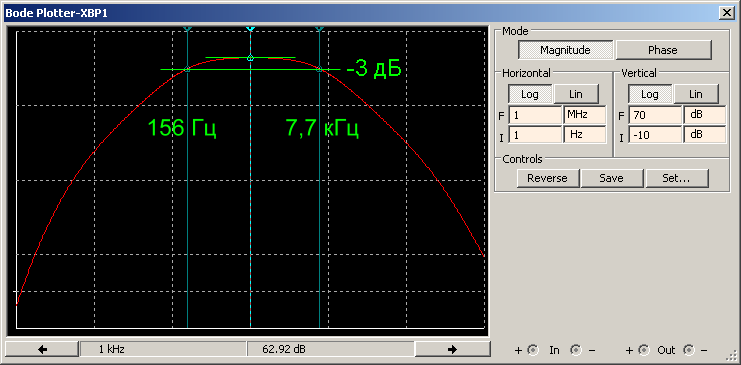Select the center cursor marker at top
Viewport: 741px width, 365px height.
point(250,29)
